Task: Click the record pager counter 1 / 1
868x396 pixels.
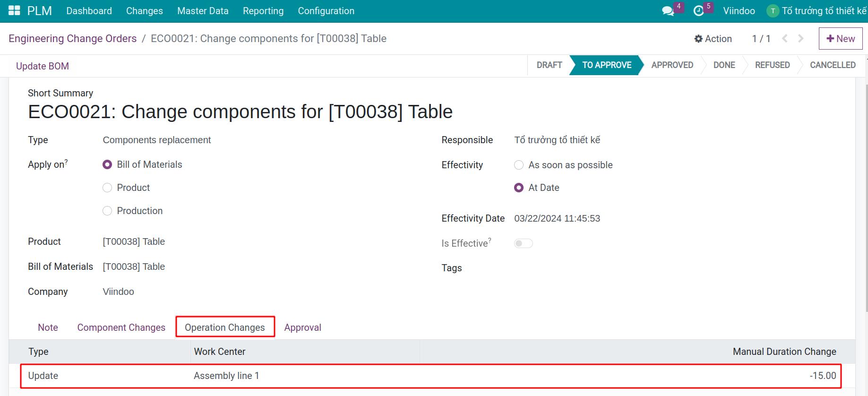Action: [761, 39]
